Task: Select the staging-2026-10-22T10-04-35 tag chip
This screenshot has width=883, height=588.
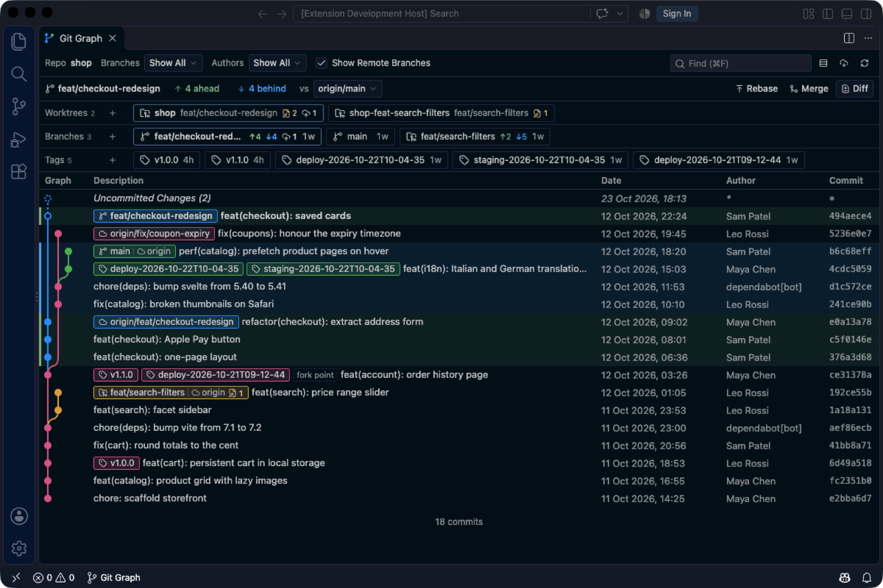Action: [x=540, y=160]
